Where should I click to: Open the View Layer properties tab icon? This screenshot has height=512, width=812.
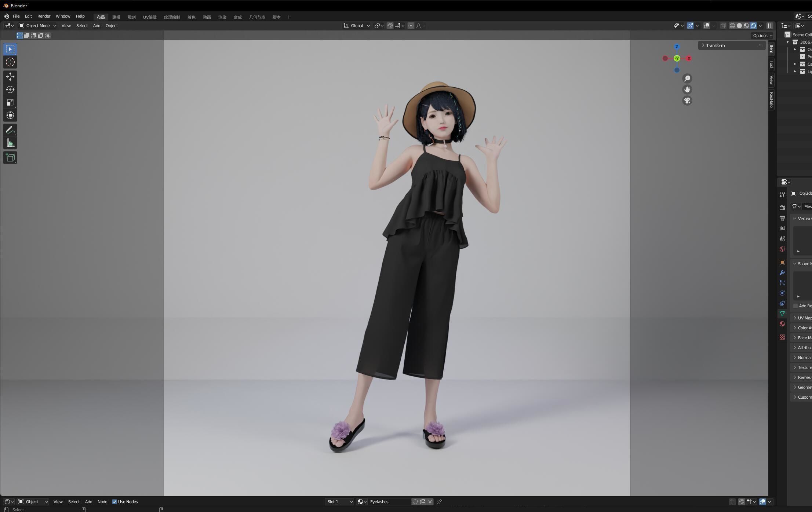[x=782, y=228]
